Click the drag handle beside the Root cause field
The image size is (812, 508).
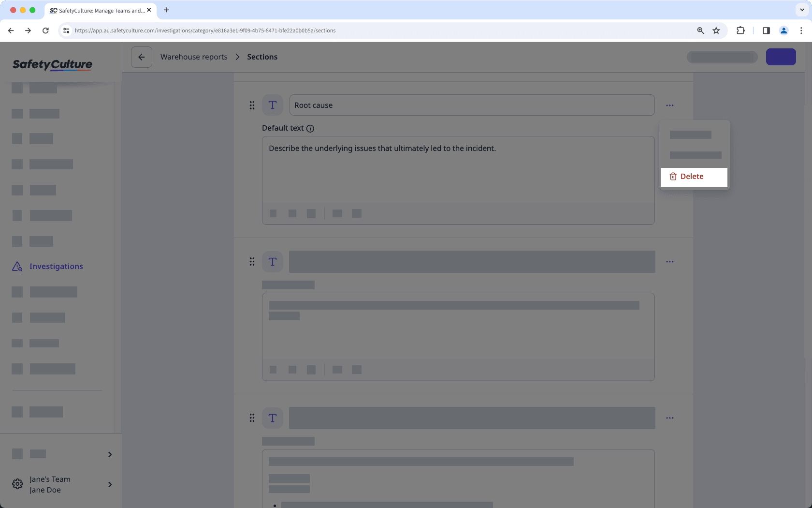click(252, 105)
